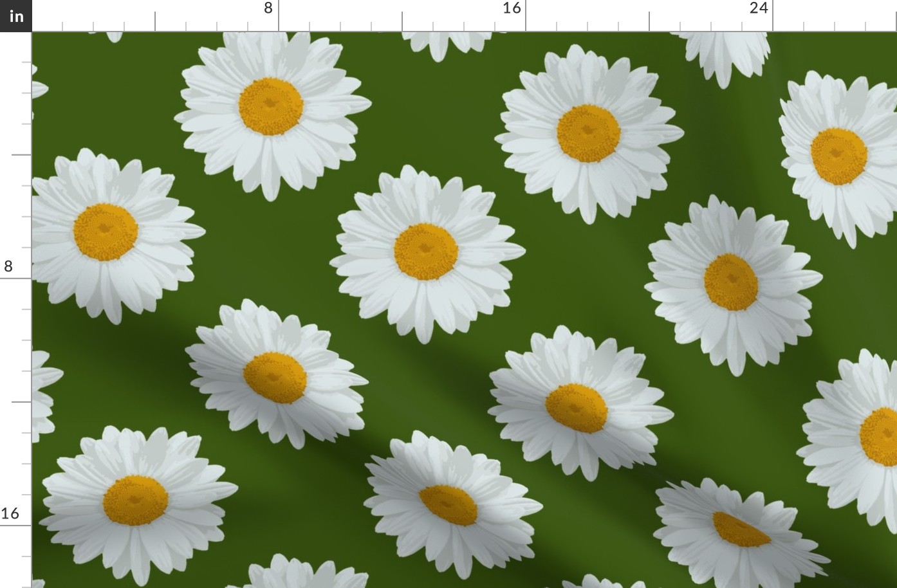Viewport: 897px width, 588px height.
Task: Click the 24 mark on the top ruler
Action: 759,8
